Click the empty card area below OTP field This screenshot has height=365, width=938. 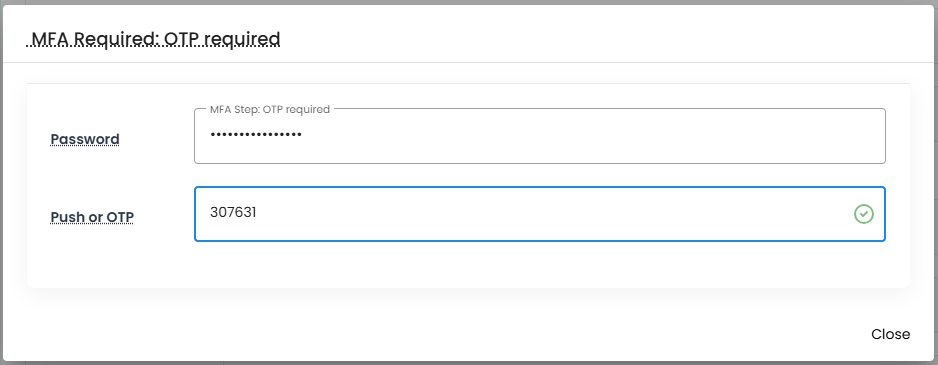click(468, 264)
